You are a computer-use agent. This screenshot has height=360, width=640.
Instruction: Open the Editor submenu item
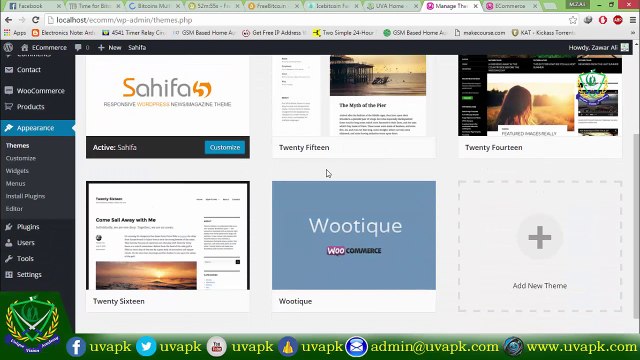pyautogui.click(x=14, y=209)
